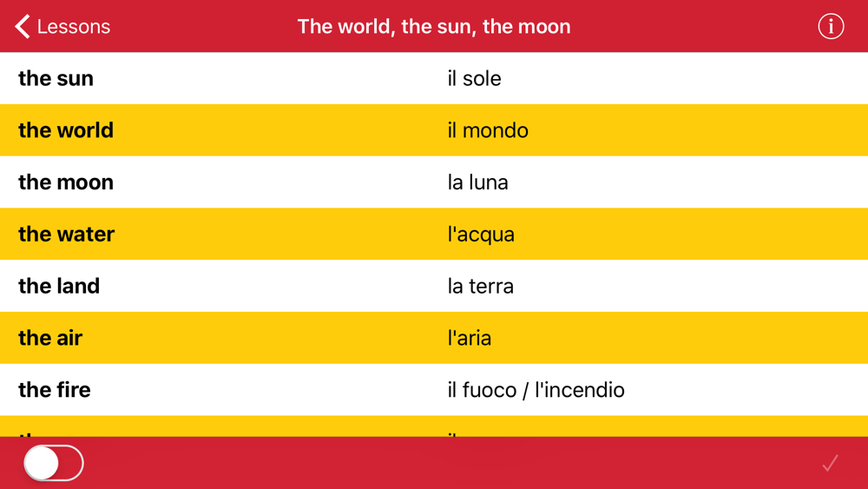868x489 pixels.
Task: Open the info icon in header
Action: pyautogui.click(x=831, y=26)
